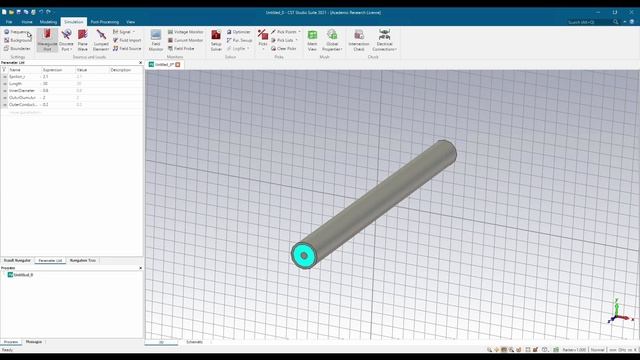Click the Field Import button
640x360 pixels.
pyautogui.click(x=127, y=40)
